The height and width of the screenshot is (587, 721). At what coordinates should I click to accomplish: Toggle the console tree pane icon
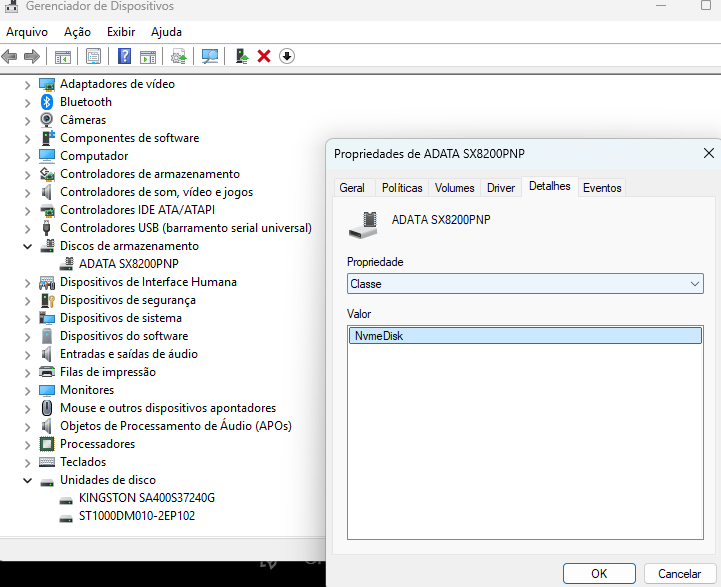pos(63,57)
